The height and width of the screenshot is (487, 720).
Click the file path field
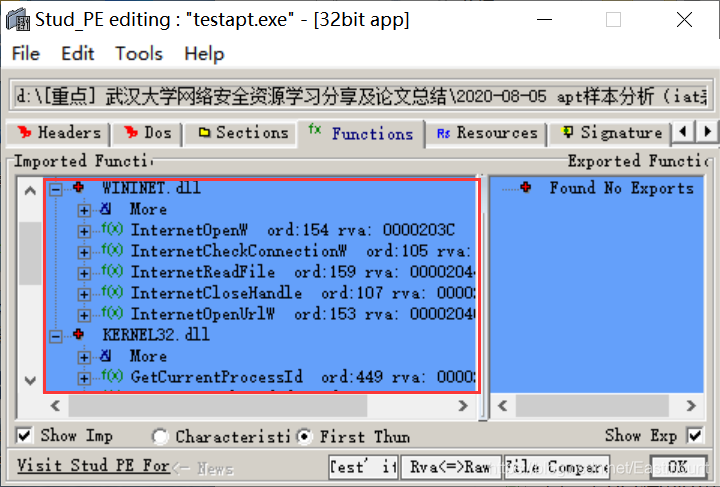coord(361,96)
